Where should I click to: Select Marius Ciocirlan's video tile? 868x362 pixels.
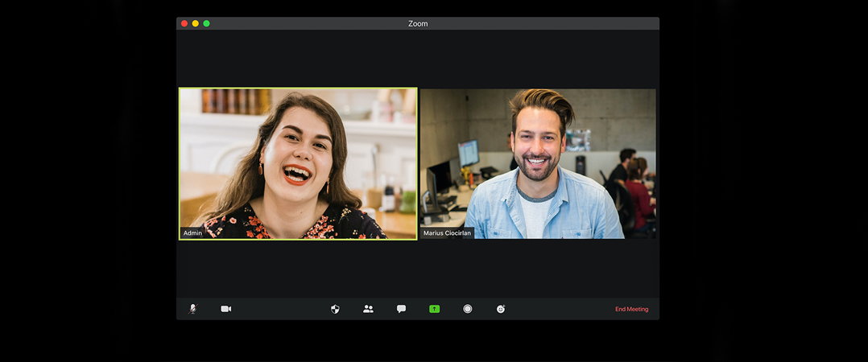[538, 163]
